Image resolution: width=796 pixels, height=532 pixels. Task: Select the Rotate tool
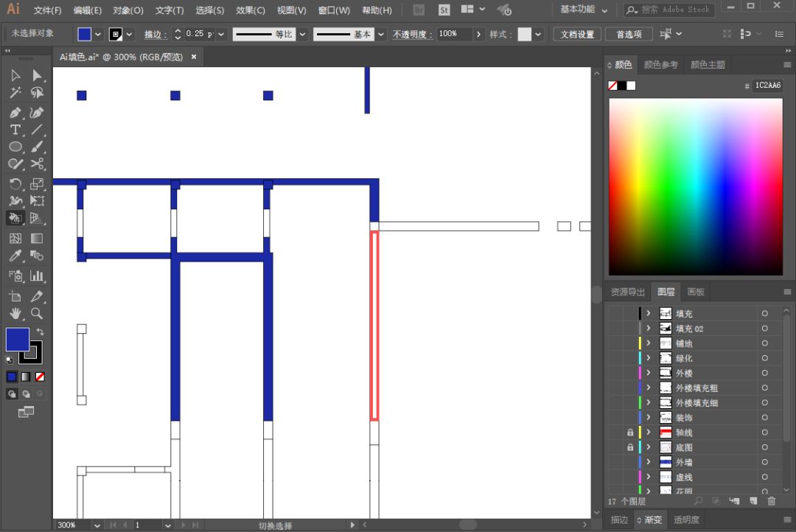pyautogui.click(x=15, y=183)
